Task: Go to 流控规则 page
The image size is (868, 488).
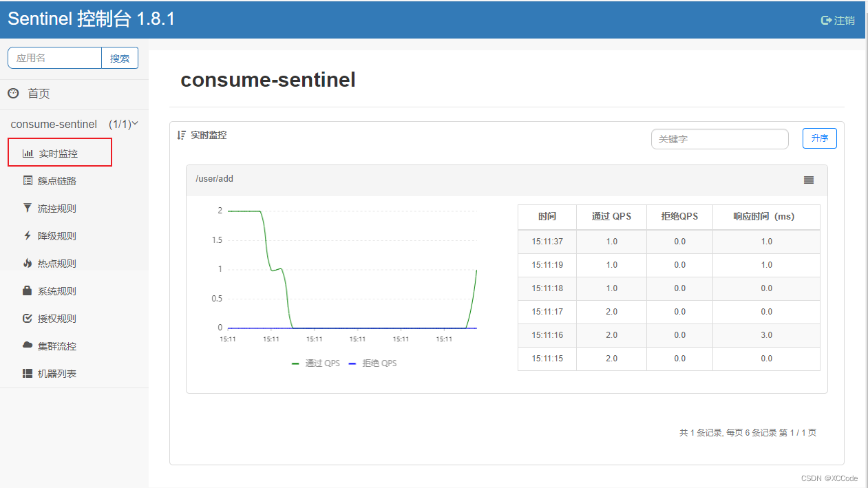Action: click(57, 209)
